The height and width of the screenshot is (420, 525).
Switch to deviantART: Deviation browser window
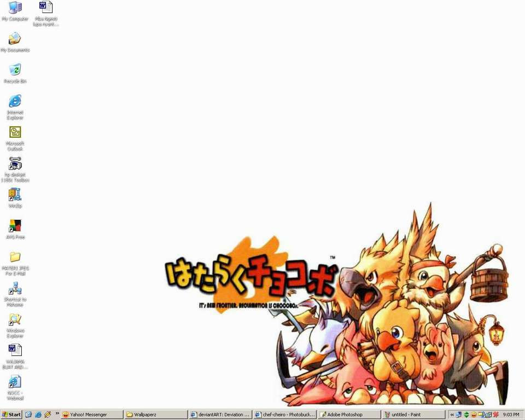point(220,415)
